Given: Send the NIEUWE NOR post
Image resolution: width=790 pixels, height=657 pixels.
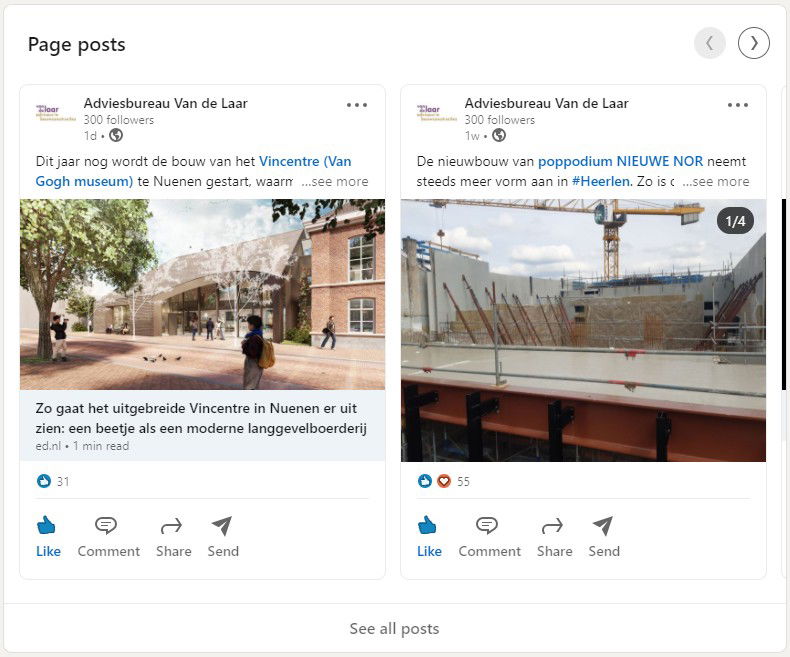Looking at the screenshot, I should (604, 537).
